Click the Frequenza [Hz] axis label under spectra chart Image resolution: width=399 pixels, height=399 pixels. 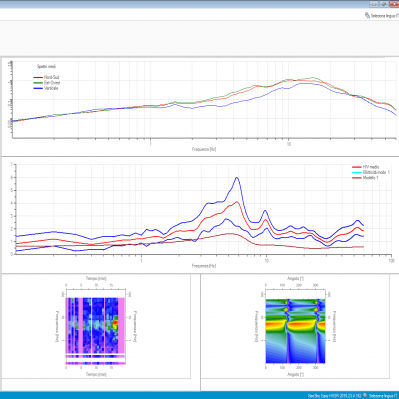click(204, 149)
